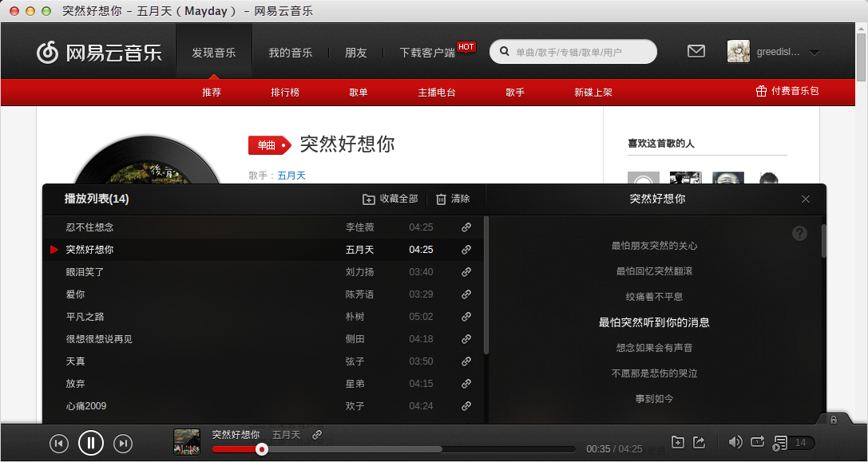The width and height of the screenshot is (868, 462).
Task: Open the 我的音乐 tab
Action: (x=291, y=53)
